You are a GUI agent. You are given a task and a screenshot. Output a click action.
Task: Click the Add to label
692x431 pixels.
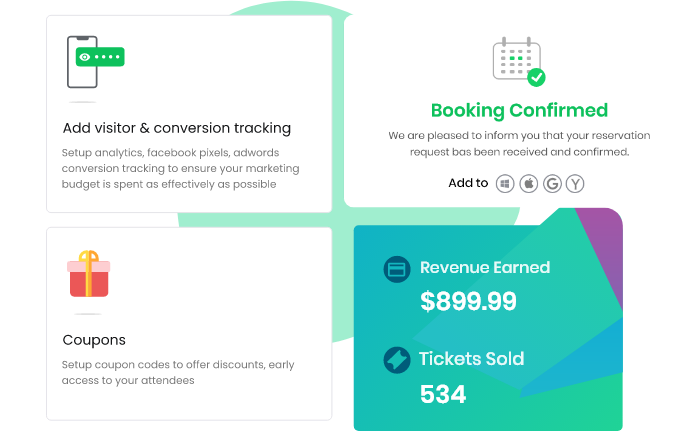[x=468, y=183]
